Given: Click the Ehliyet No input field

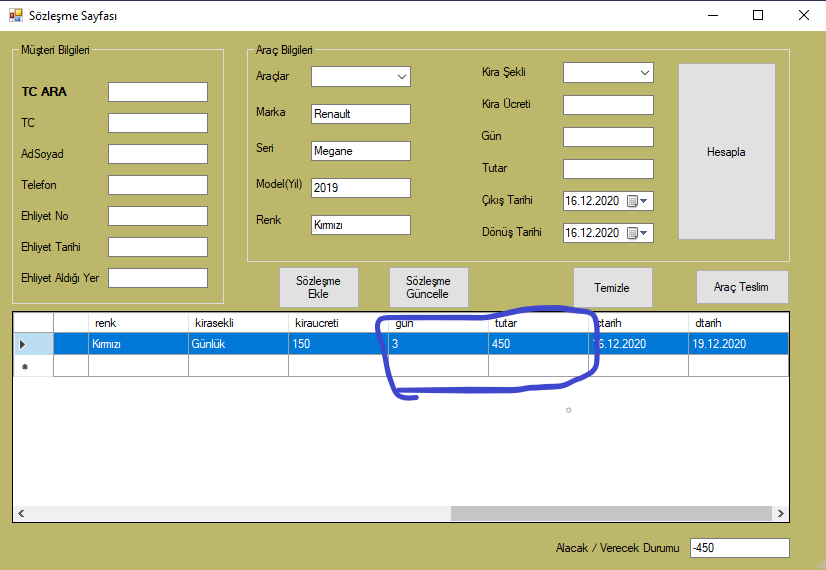Looking at the screenshot, I should pos(158,217).
